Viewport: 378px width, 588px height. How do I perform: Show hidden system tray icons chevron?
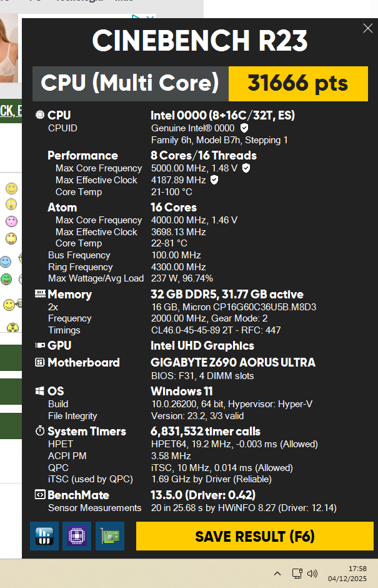coord(277,574)
